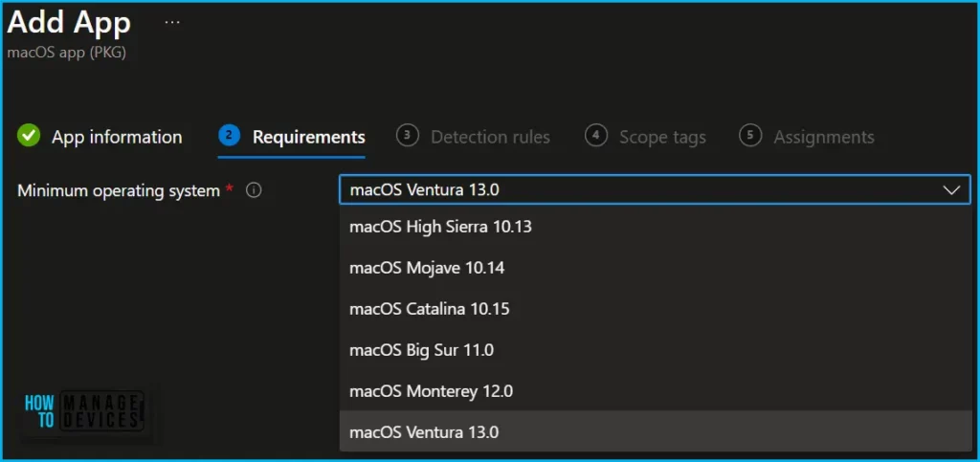
Task: Choose macOS High Sierra 10.13 option
Action: coord(655,227)
